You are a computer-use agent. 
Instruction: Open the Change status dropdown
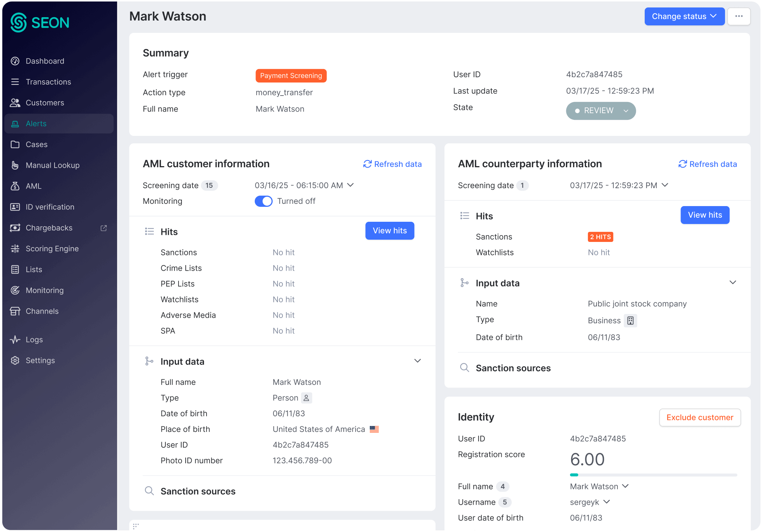pos(684,16)
